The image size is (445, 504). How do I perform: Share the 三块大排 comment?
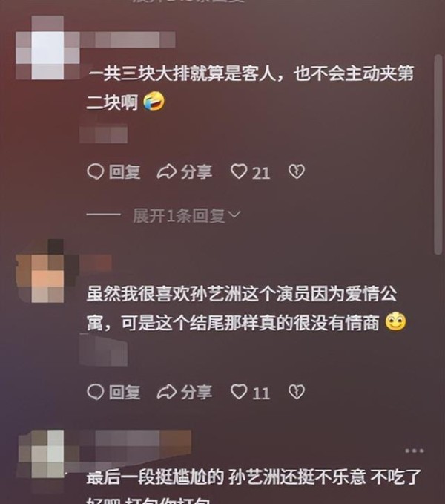point(184,172)
